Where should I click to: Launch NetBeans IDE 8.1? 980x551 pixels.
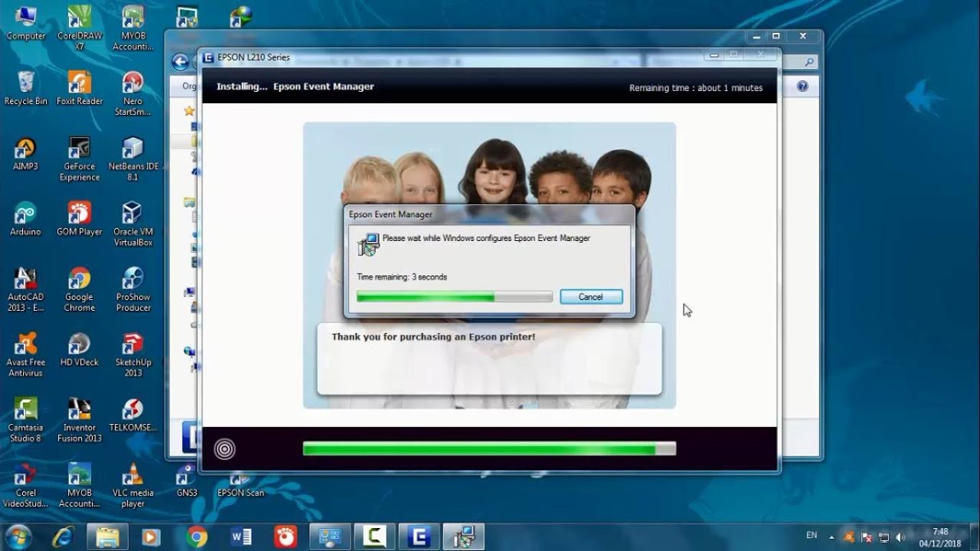coord(133,158)
